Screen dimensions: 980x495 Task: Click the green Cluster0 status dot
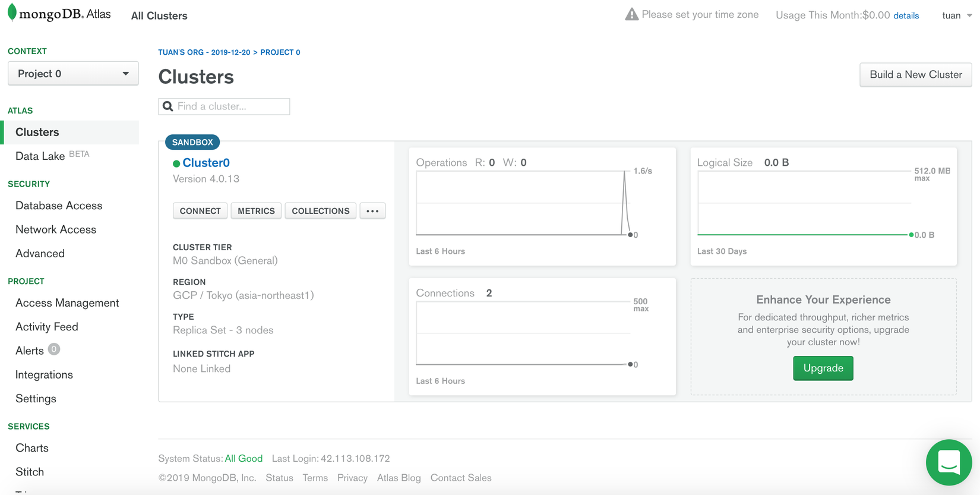tap(176, 163)
